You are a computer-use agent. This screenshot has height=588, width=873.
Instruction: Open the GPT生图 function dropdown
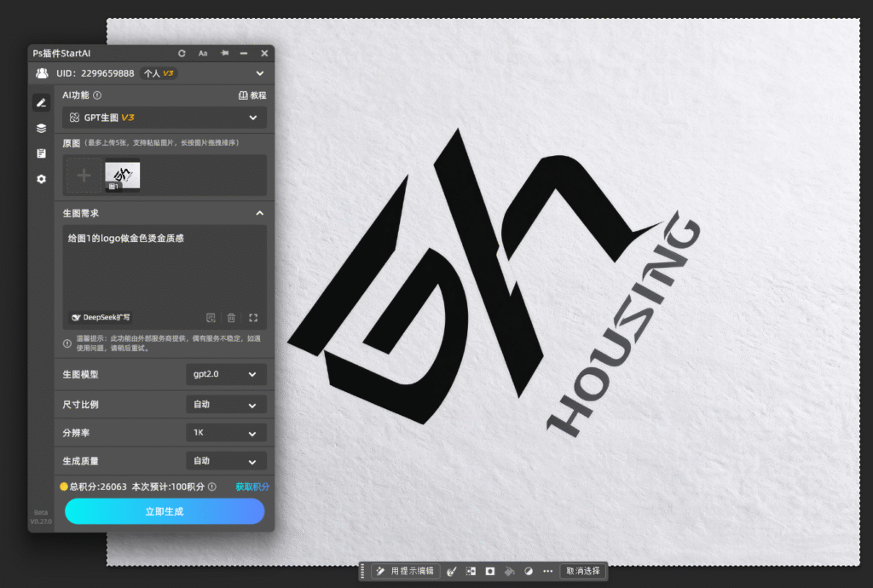click(x=165, y=118)
